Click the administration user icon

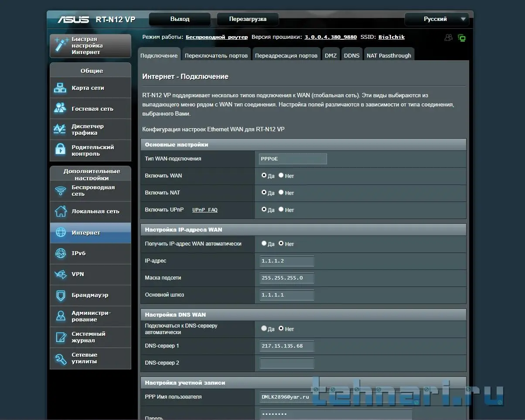[60, 316]
